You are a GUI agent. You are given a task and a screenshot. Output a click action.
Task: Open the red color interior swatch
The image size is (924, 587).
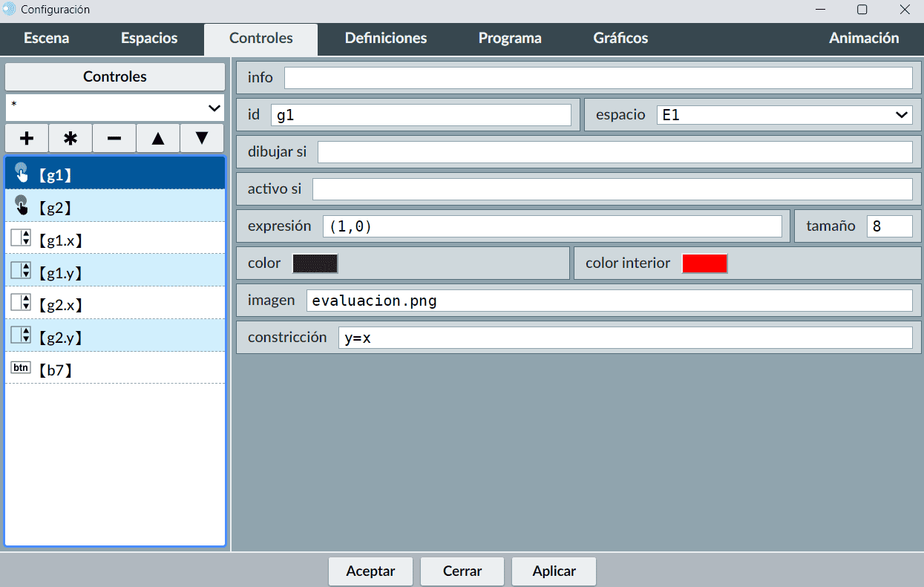[704, 263]
